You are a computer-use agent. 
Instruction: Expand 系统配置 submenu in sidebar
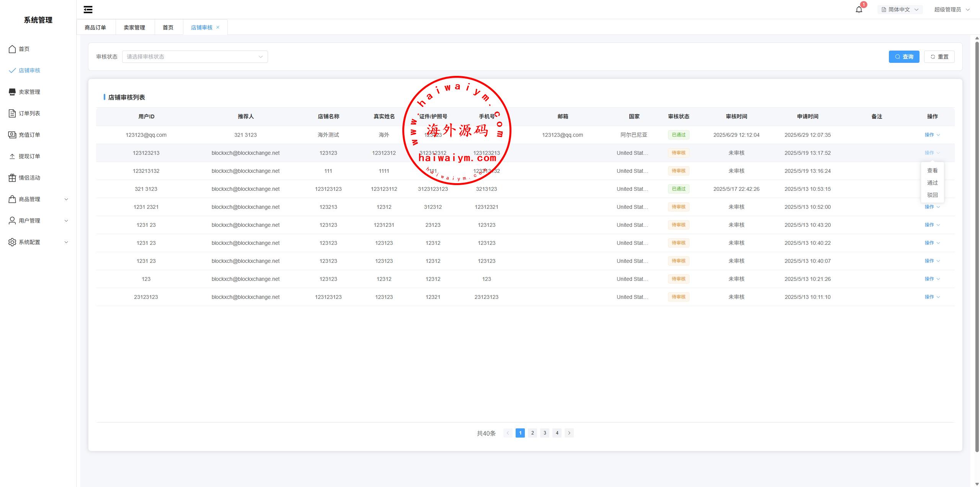[x=38, y=242]
